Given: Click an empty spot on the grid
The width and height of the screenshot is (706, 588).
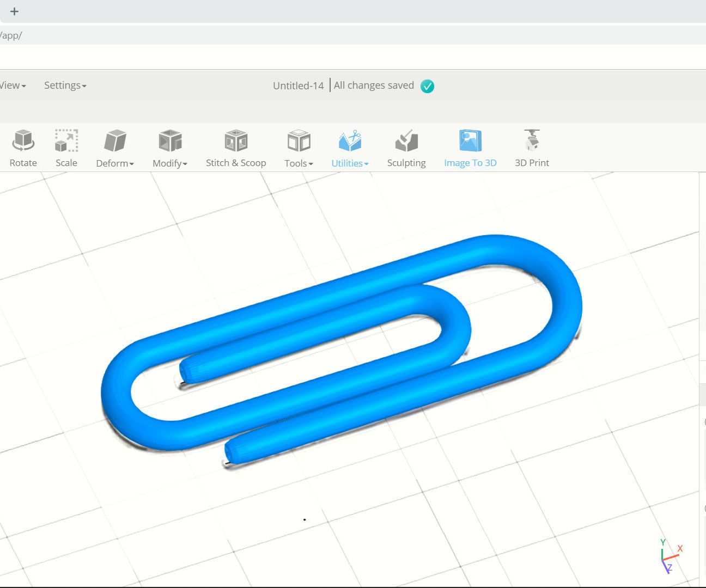Looking at the screenshot, I should click(163, 517).
